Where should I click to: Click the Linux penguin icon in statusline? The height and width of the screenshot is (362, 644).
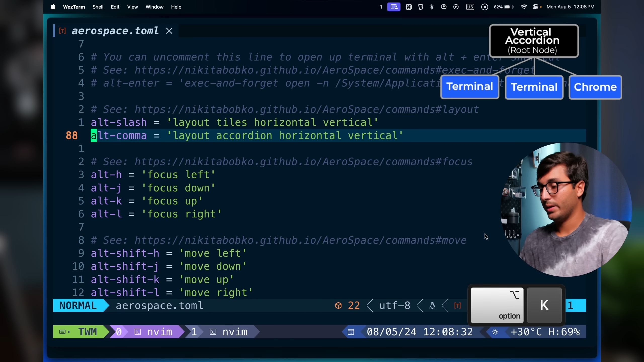click(x=432, y=306)
